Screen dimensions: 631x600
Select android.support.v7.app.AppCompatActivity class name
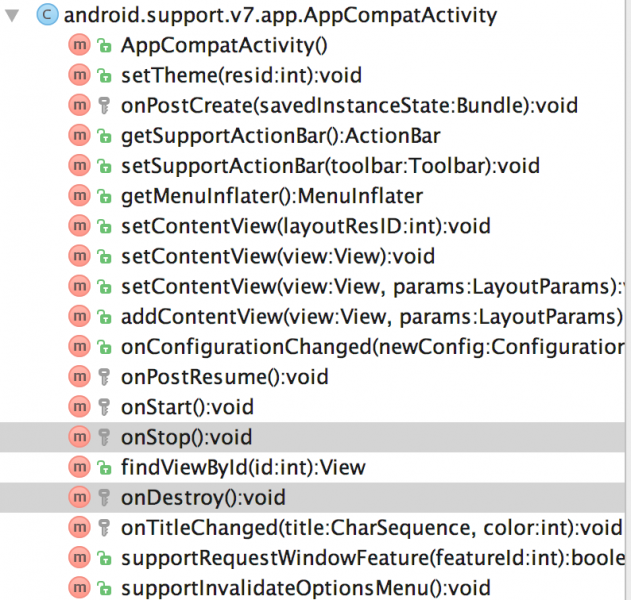click(280, 15)
